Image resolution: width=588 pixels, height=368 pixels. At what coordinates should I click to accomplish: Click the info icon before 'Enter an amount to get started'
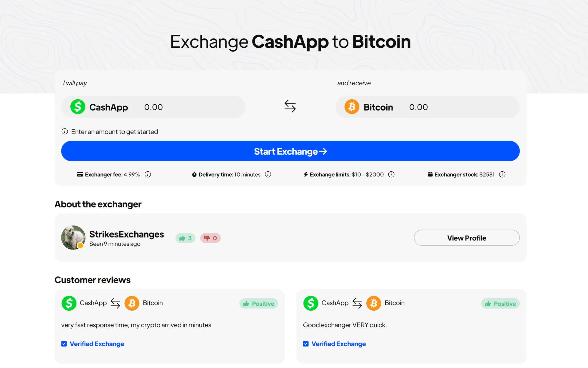[64, 131]
